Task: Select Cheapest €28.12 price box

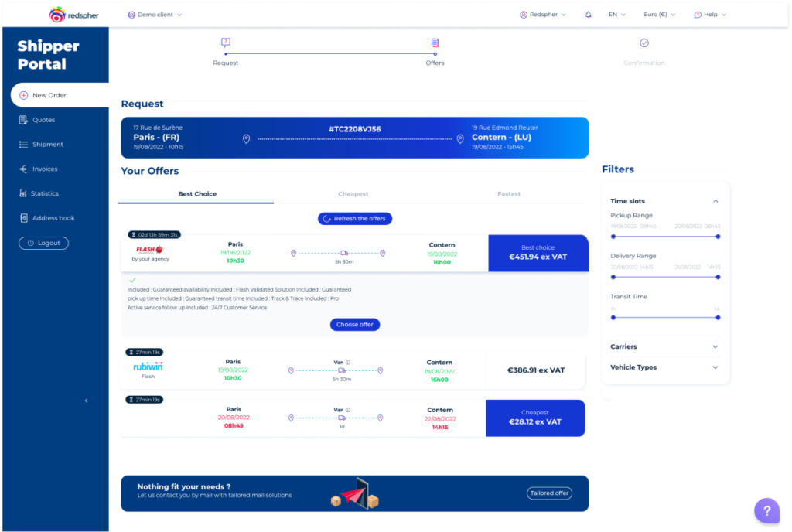Action: click(535, 418)
